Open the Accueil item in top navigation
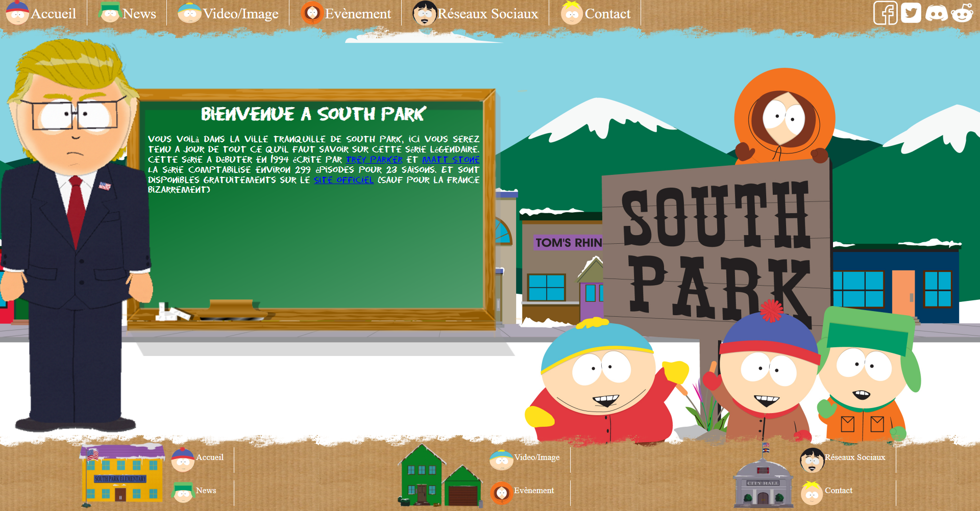This screenshot has width=980, height=511. 54,14
